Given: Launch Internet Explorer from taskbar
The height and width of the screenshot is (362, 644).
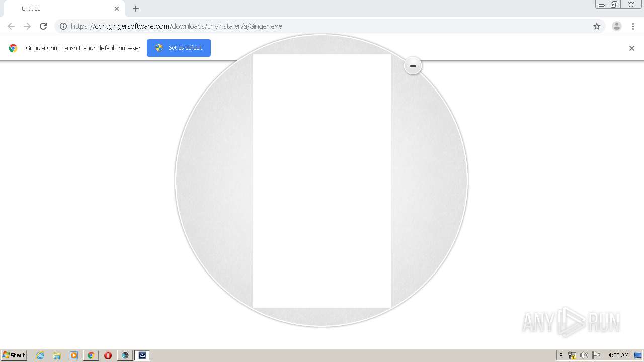Looking at the screenshot, I should (40, 355).
